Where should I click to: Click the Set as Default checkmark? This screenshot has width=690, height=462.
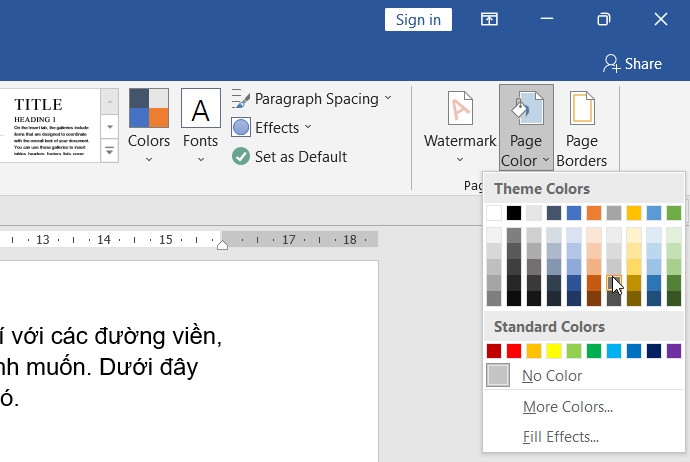(241, 156)
